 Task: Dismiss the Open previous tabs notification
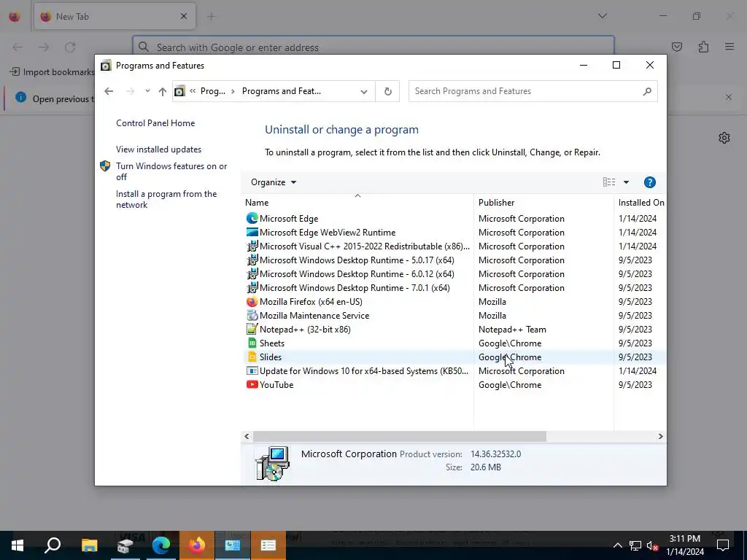click(x=729, y=97)
